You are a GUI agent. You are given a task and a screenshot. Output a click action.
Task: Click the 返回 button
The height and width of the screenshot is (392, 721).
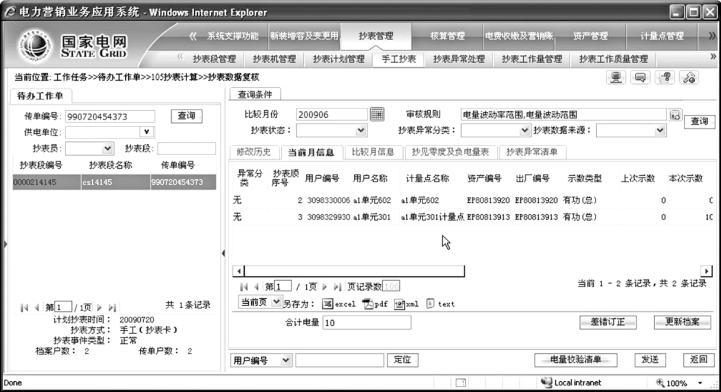pyautogui.click(x=699, y=360)
